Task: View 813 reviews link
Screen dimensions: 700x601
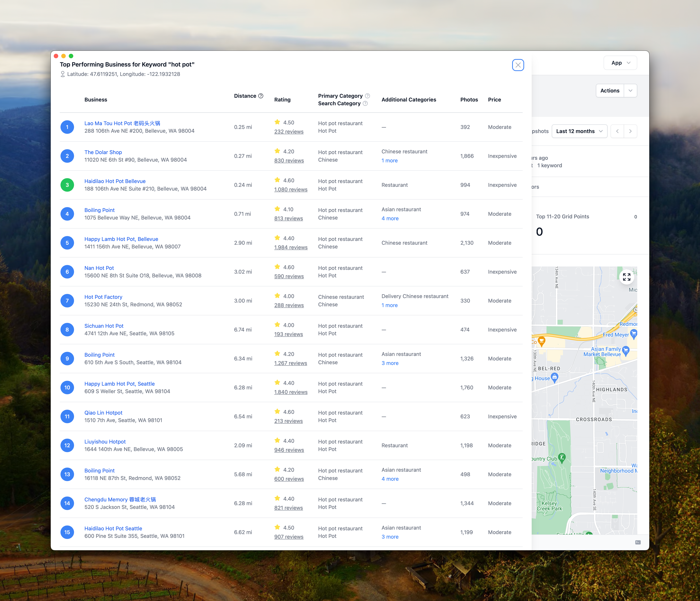Action: (x=289, y=218)
